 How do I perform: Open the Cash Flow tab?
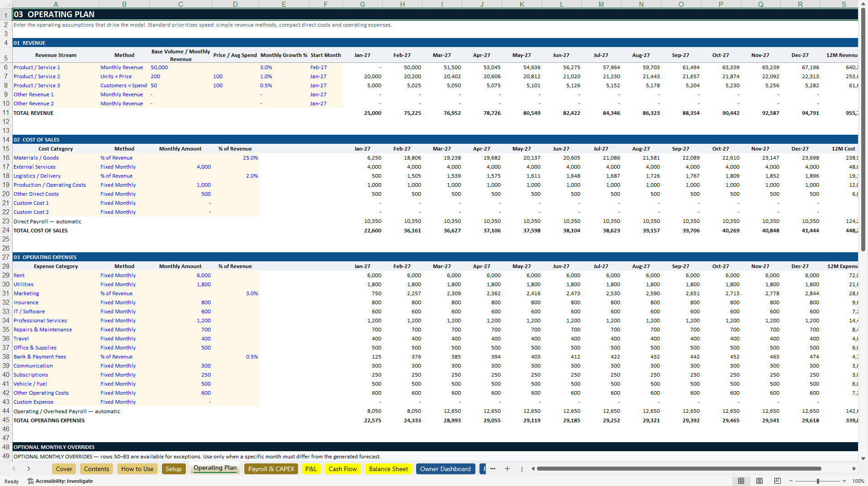pos(342,469)
